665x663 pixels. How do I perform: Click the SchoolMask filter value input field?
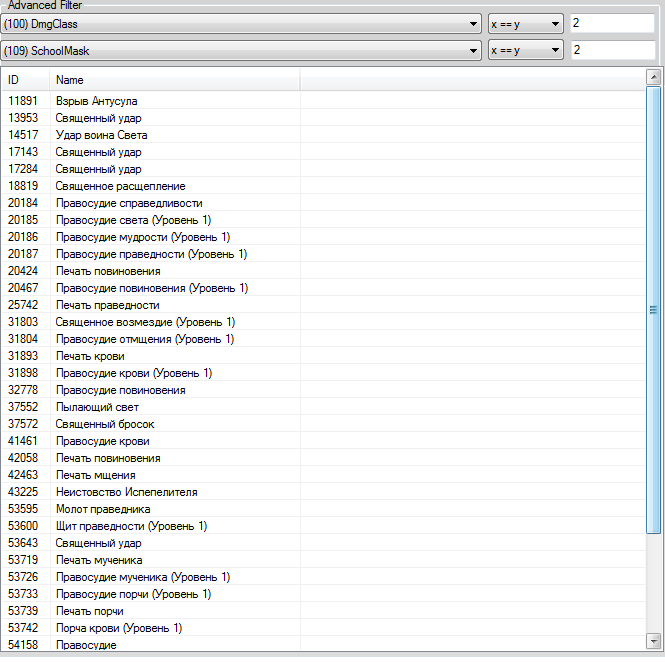click(x=612, y=50)
